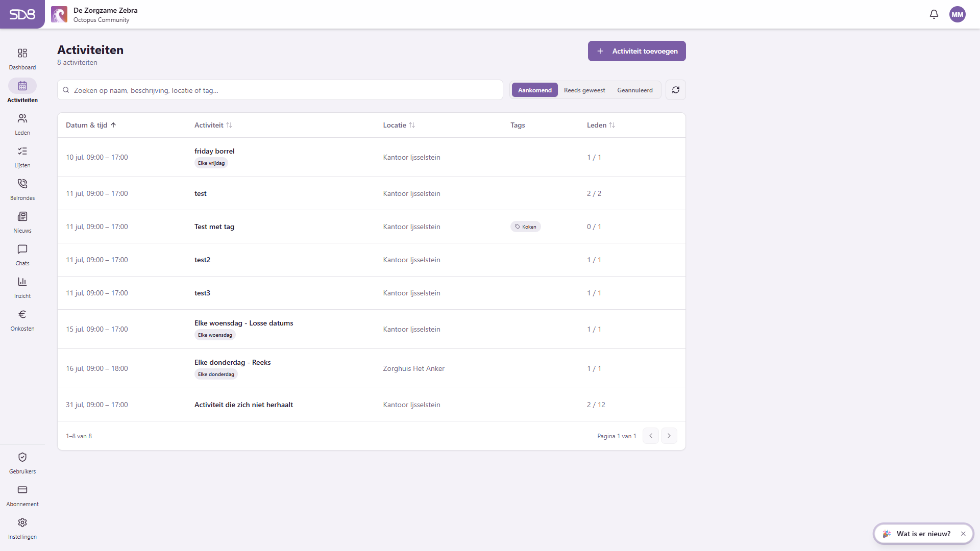Open the friday borrel activity
This screenshot has width=980, height=551.
click(214, 151)
